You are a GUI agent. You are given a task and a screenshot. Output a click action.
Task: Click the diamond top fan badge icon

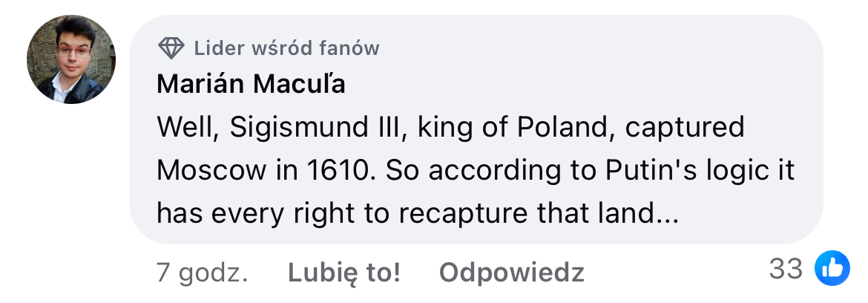(171, 49)
